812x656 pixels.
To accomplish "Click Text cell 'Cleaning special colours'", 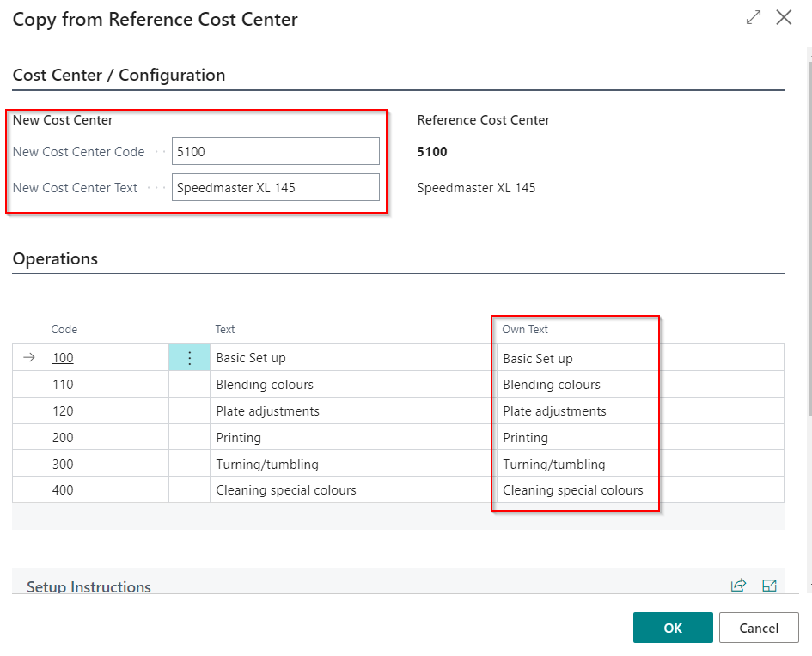I will tap(353, 490).
